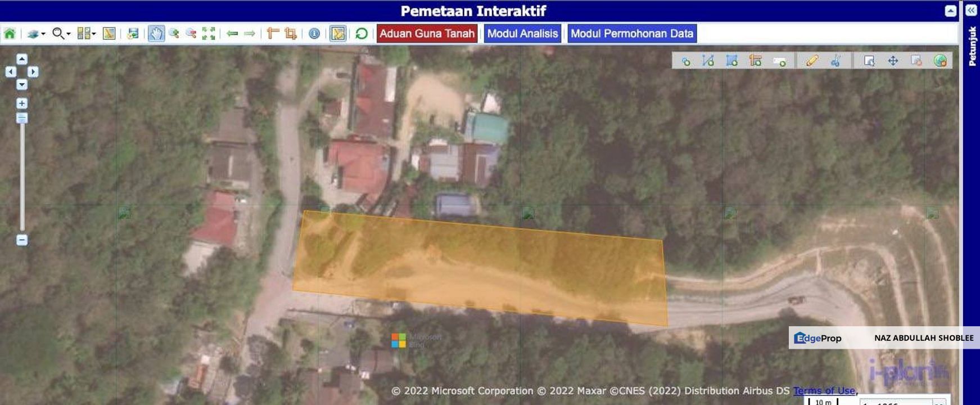Open the grid view options dropdown

coord(86,34)
